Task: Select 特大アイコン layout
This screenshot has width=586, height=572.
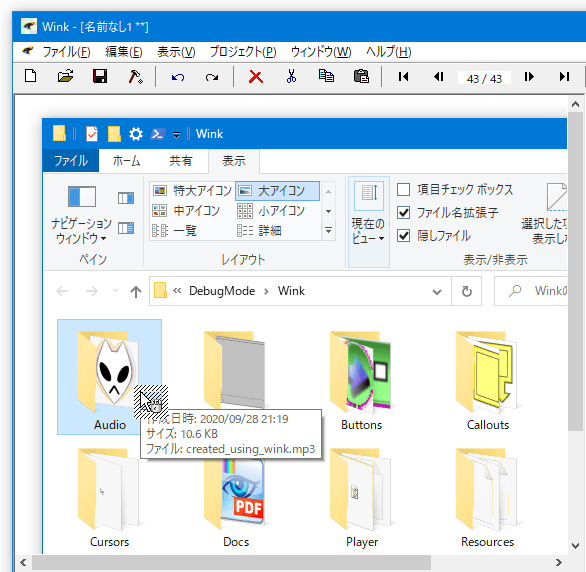Action: click(x=192, y=191)
